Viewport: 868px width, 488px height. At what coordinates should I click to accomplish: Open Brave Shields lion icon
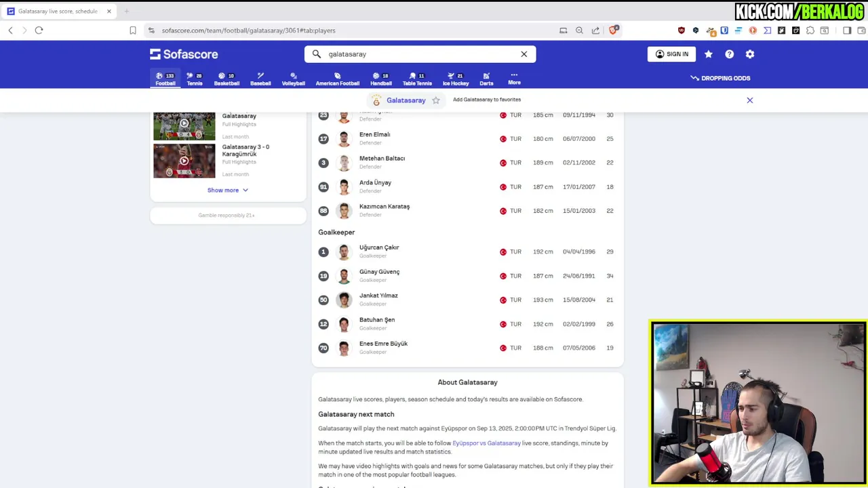point(613,30)
